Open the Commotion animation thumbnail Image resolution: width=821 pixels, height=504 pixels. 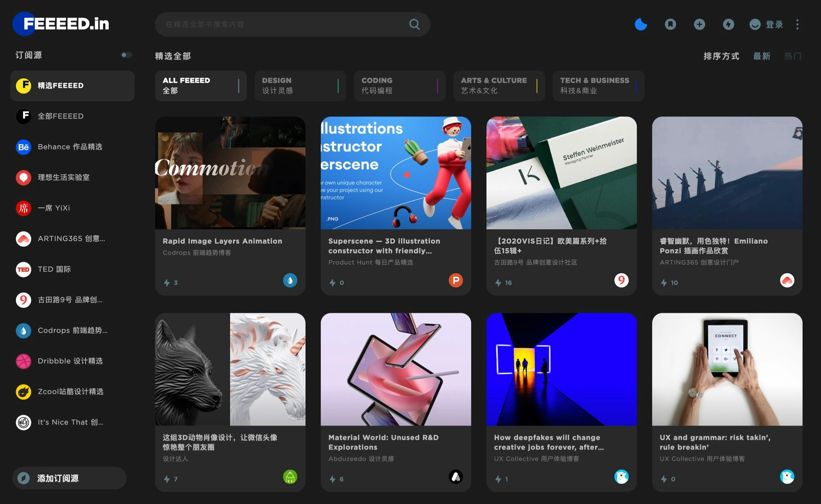(230, 173)
